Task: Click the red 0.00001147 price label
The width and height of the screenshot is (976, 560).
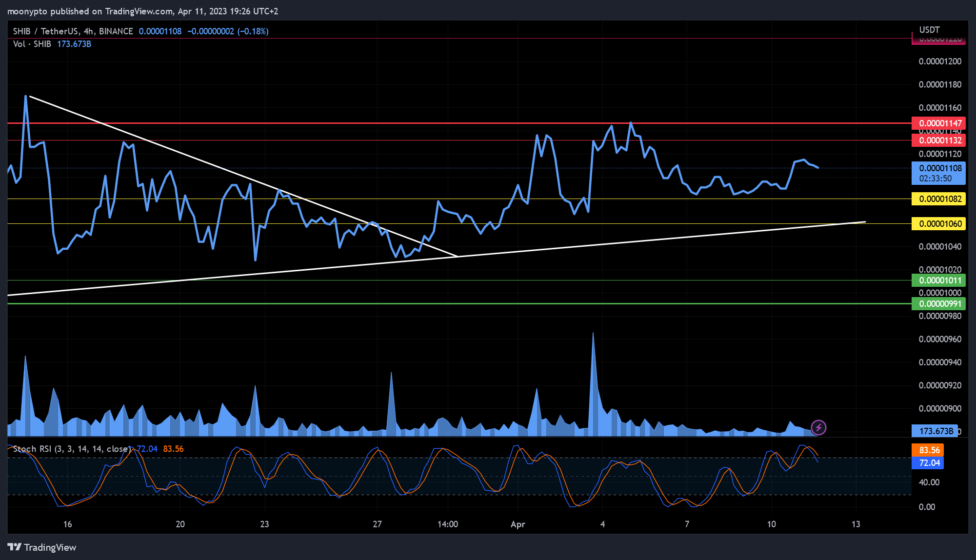Action: click(x=938, y=123)
